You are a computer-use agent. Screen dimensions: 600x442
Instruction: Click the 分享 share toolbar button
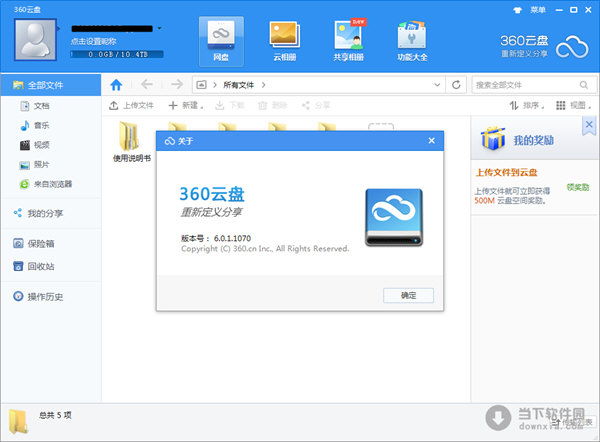click(x=316, y=105)
